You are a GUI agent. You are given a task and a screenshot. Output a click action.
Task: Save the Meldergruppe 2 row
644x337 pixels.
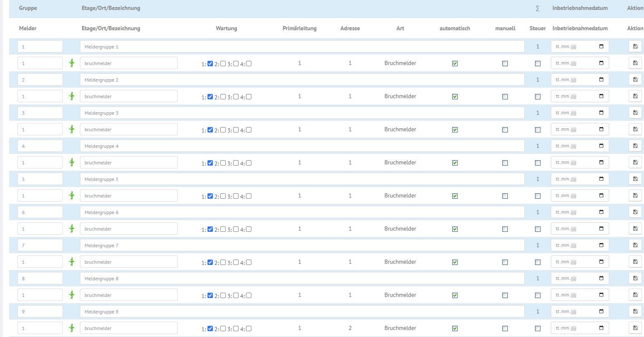(x=635, y=79)
